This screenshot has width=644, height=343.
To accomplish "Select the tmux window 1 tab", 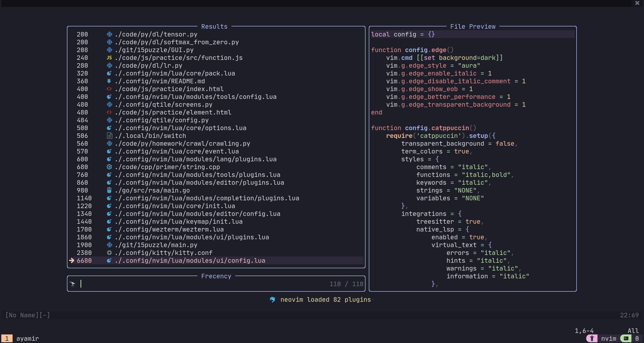I will pyautogui.click(x=7, y=338).
